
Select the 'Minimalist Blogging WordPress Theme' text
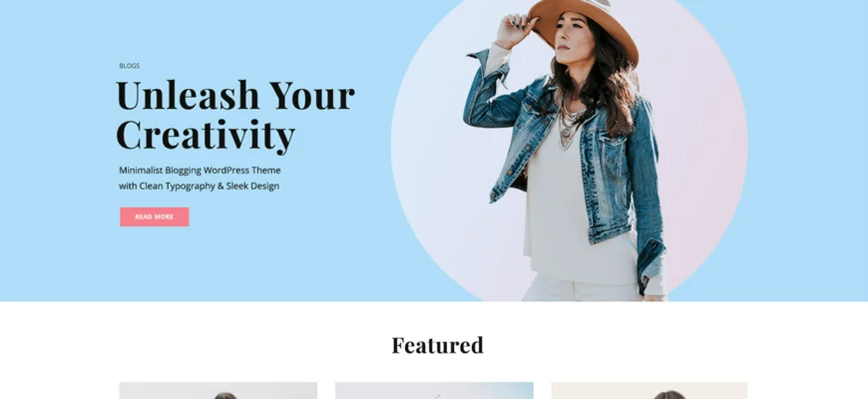[x=200, y=170]
